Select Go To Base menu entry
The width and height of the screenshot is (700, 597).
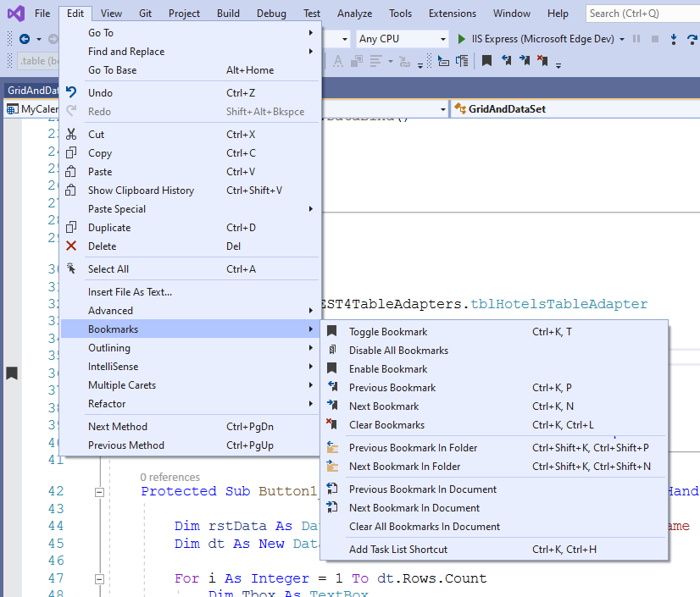click(191, 70)
